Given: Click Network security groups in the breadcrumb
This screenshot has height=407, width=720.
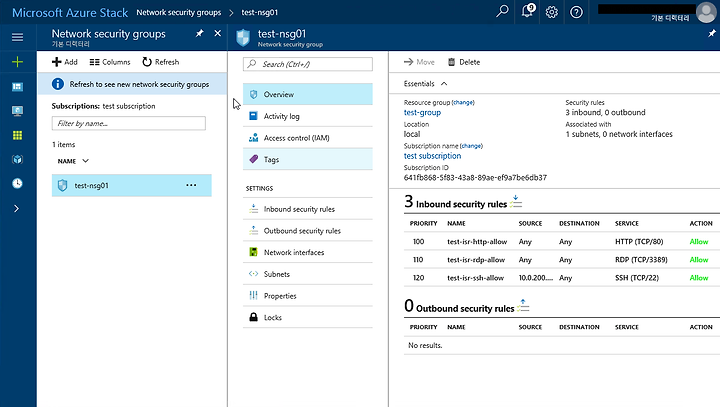Looking at the screenshot, I should coord(179,12).
